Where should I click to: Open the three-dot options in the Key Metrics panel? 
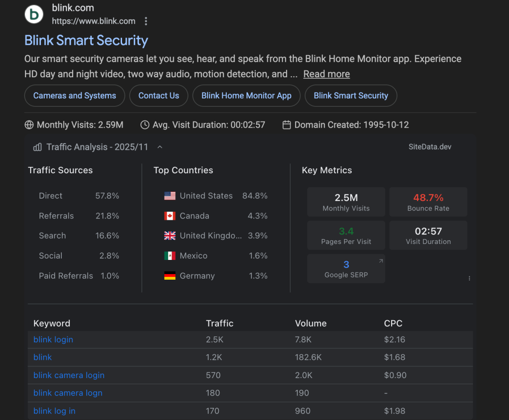coord(469,278)
